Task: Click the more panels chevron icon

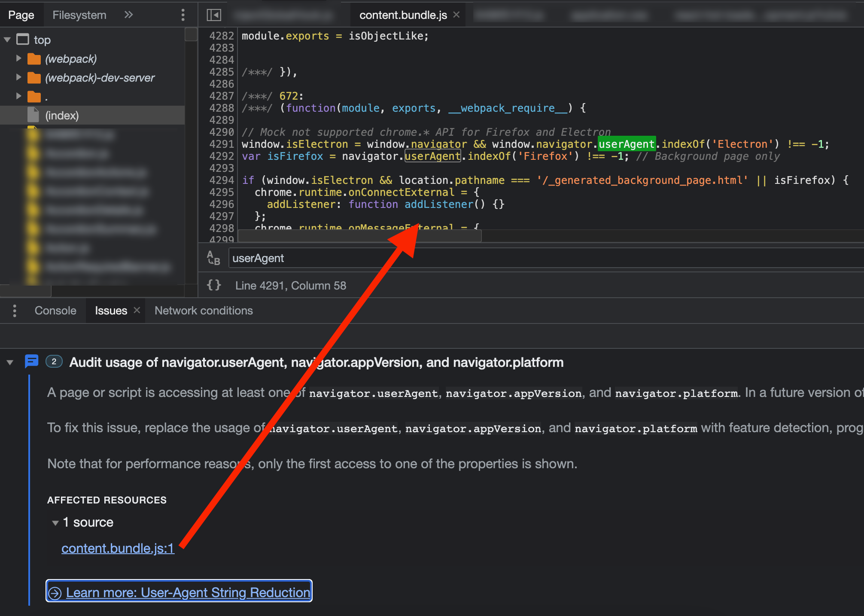Action: tap(128, 14)
